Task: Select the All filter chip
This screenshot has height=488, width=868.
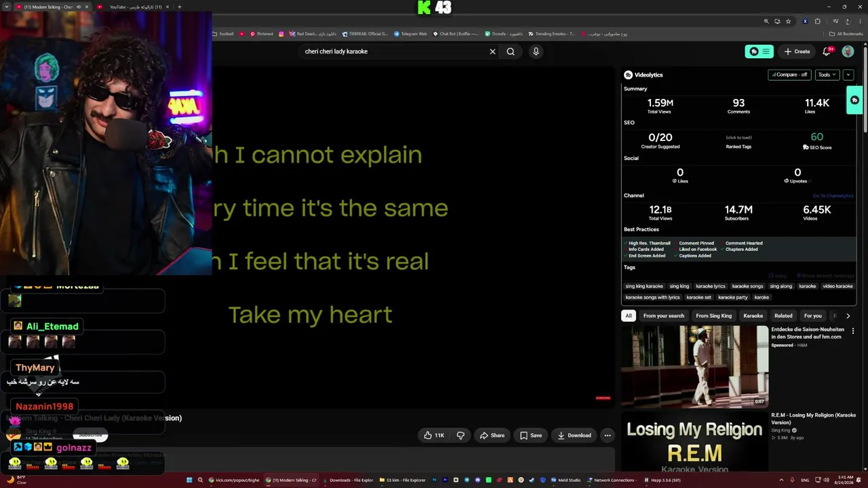Action: coord(629,316)
